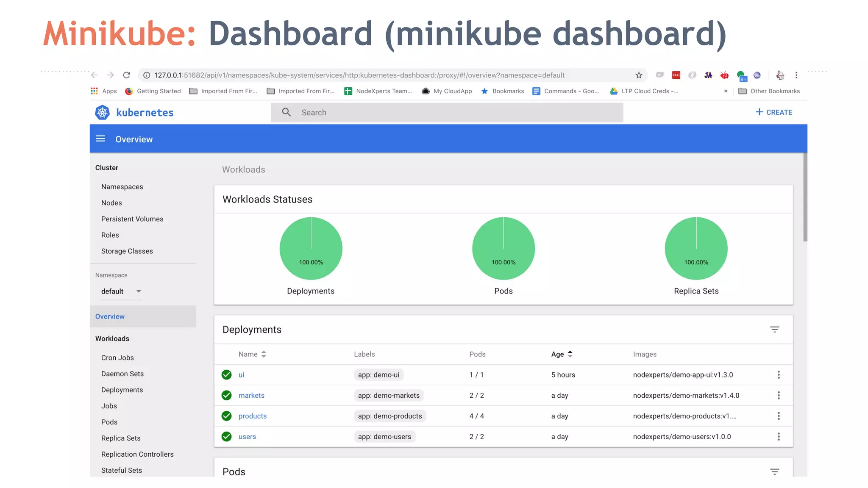Reload the browser page
The image size is (868, 488).
[126, 75]
